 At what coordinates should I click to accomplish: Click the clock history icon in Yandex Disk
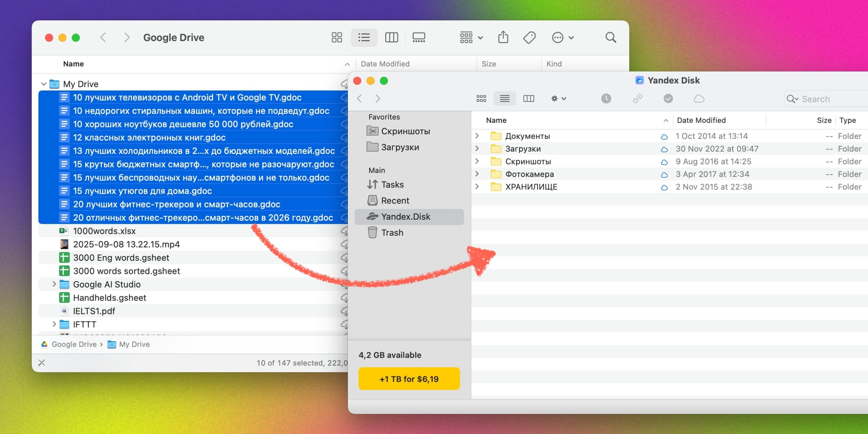point(606,99)
